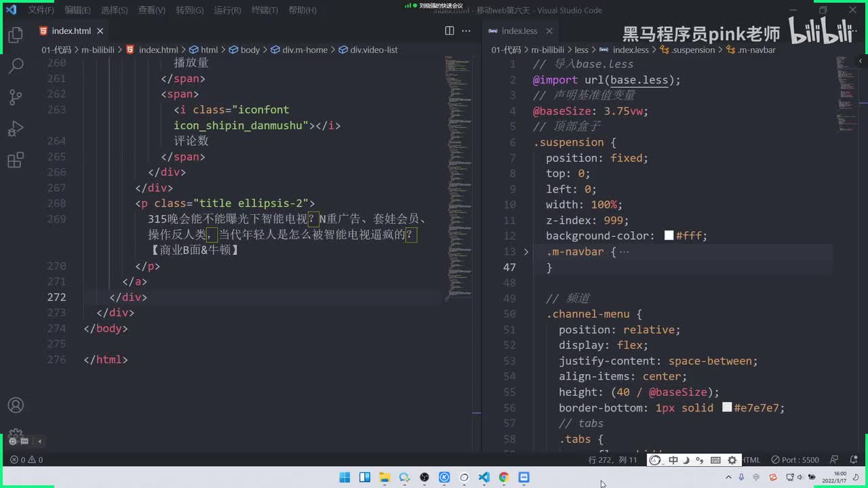Viewport: 868px width, 488px height.
Task: Click the div.video-list breadcrumb item
Action: pos(368,50)
